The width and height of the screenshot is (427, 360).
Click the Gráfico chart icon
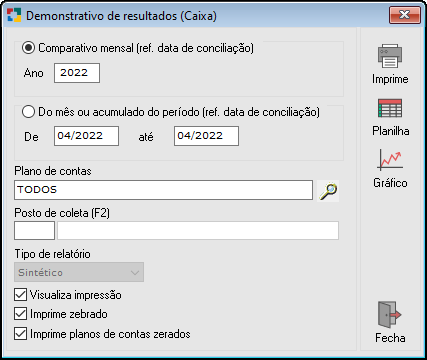click(x=390, y=160)
